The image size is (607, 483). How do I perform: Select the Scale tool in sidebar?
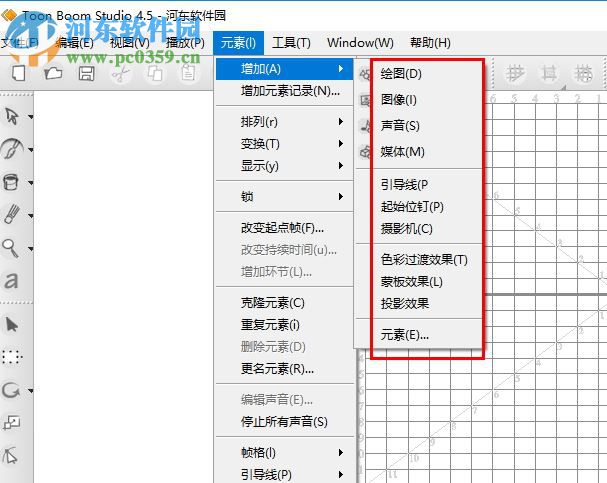[x=12, y=423]
